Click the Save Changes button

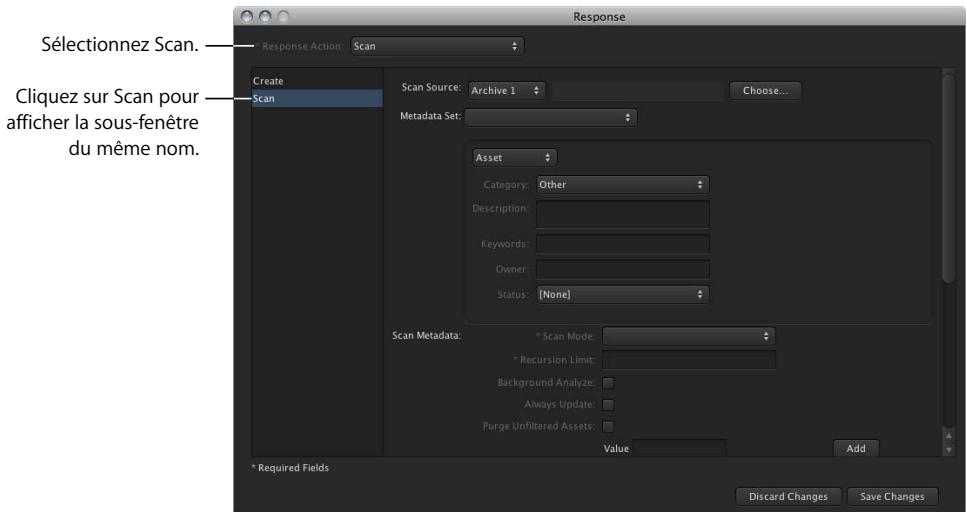892,497
